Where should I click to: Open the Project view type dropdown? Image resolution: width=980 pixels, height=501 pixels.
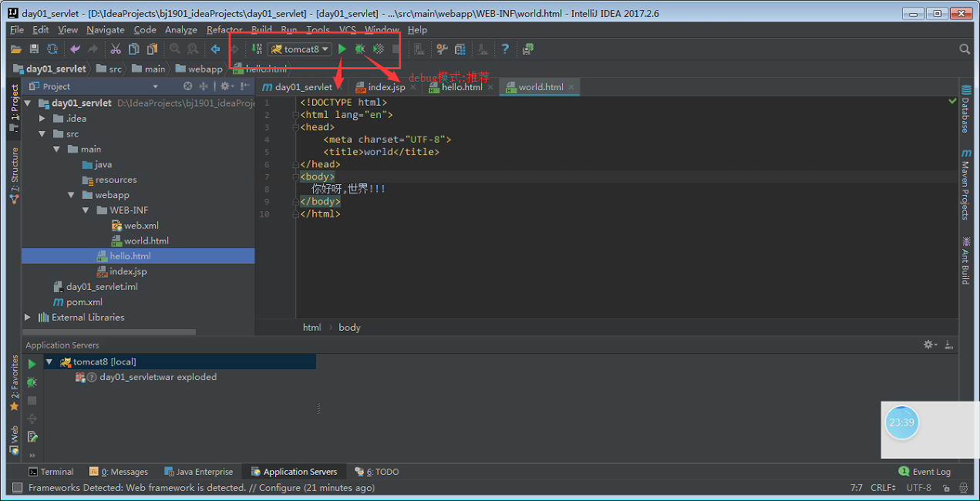tap(155, 86)
